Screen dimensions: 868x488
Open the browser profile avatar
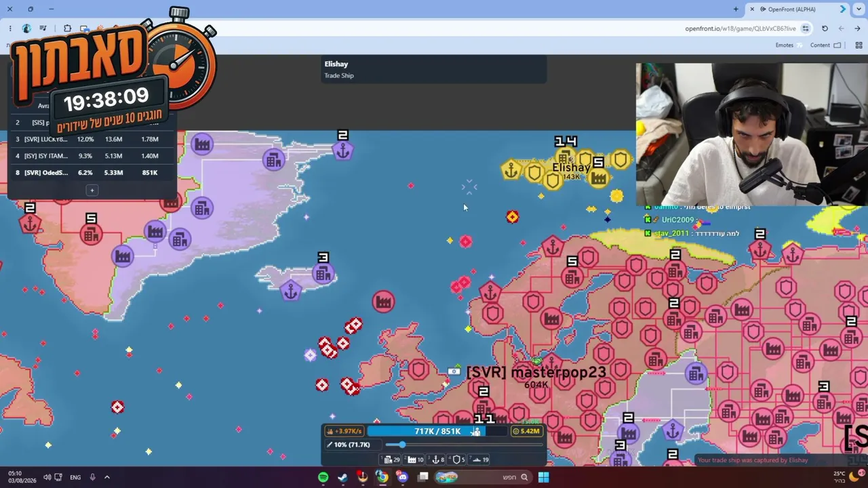tap(26, 28)
